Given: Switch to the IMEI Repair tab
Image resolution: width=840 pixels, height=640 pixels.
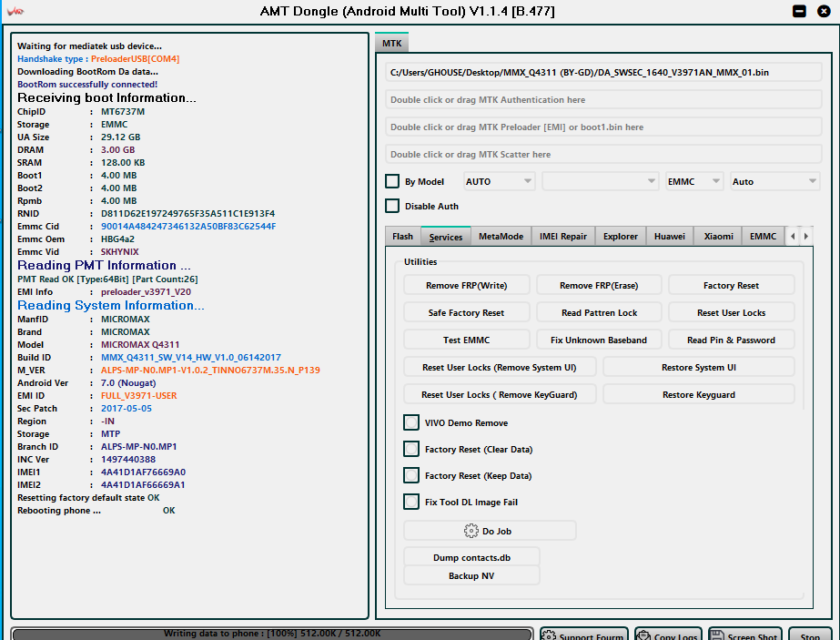Looking at the screenshot, I should (562, 236).
